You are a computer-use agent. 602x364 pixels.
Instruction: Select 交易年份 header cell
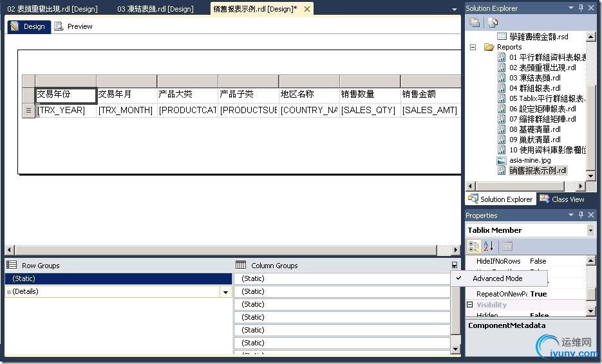(x=66, y=95)
